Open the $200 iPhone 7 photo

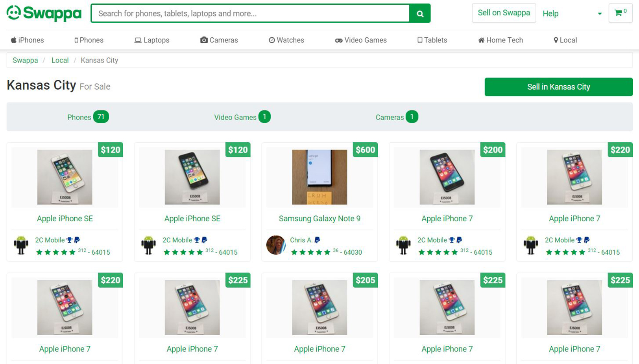coord(447,177)
